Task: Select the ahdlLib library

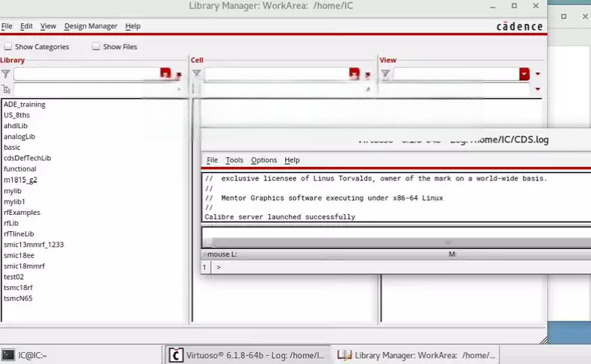Action: pyautogui.click(x=16, y=126)
